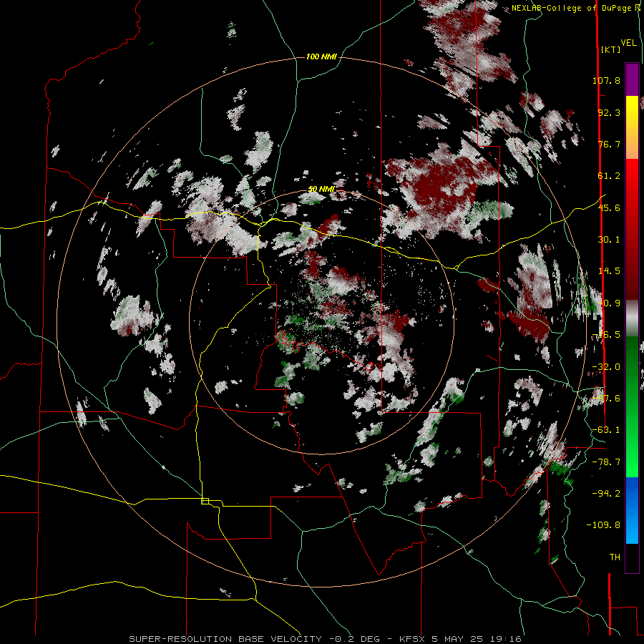
Task: Click the 50 NMI range ring label
Action: tap(321, 189)
